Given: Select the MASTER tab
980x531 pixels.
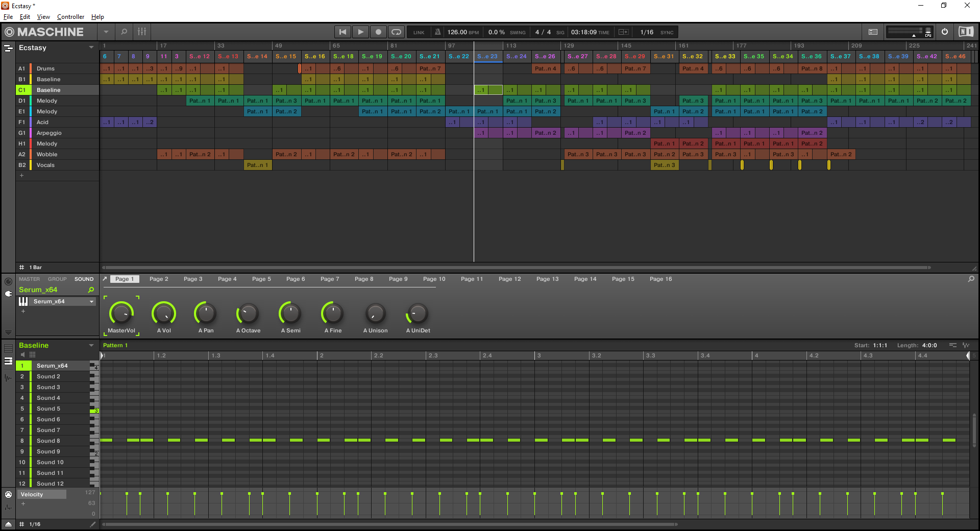Looking at the screenshot, I should click(29, 279).
